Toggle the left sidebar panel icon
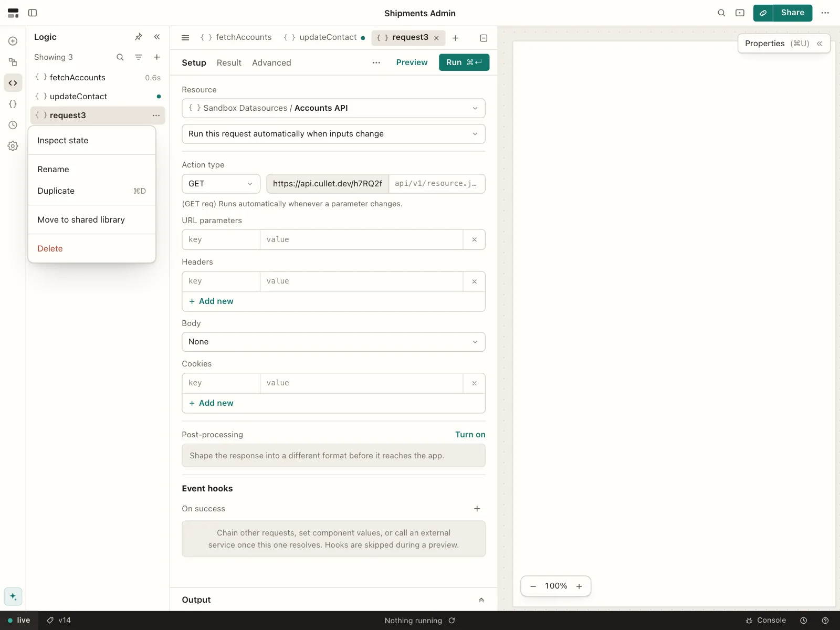Image resolution: width=840 pixels, height=630 pixels. coord(33,13)
